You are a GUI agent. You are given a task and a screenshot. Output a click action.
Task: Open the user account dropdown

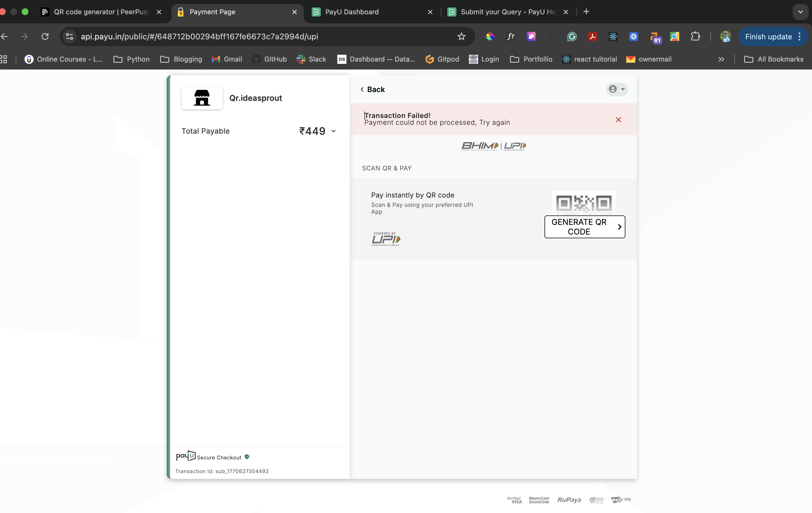point(617,89)
